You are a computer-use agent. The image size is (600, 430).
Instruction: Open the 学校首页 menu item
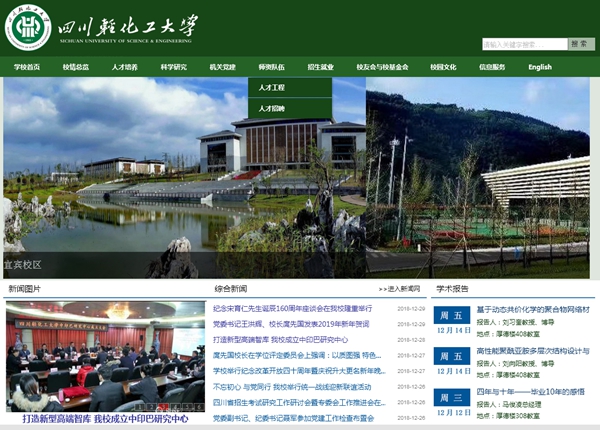[x=27, y=67]
